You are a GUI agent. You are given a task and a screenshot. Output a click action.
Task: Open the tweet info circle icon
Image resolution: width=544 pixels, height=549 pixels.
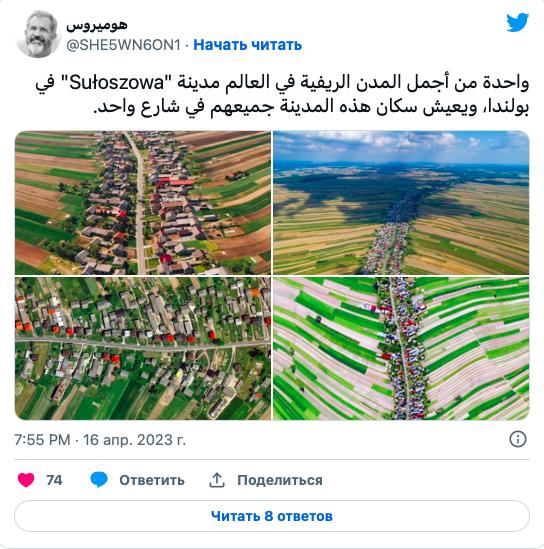[517, 439]
